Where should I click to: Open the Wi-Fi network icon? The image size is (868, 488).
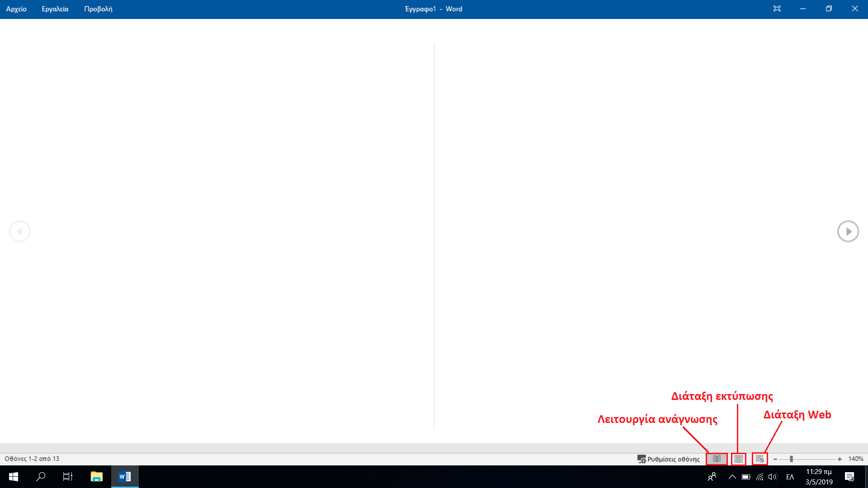click(760, 477)
